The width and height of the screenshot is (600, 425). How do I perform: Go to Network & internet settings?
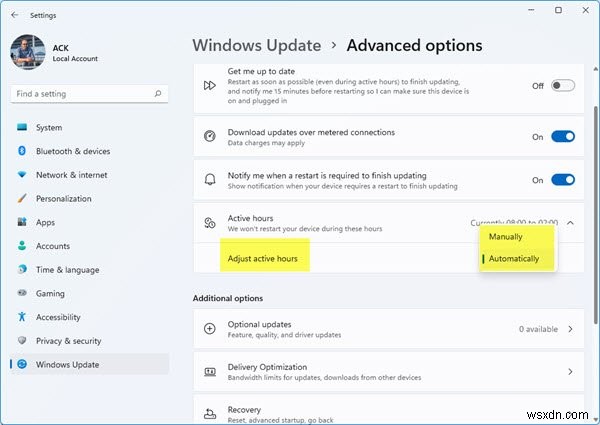click(x=89, y=175)
